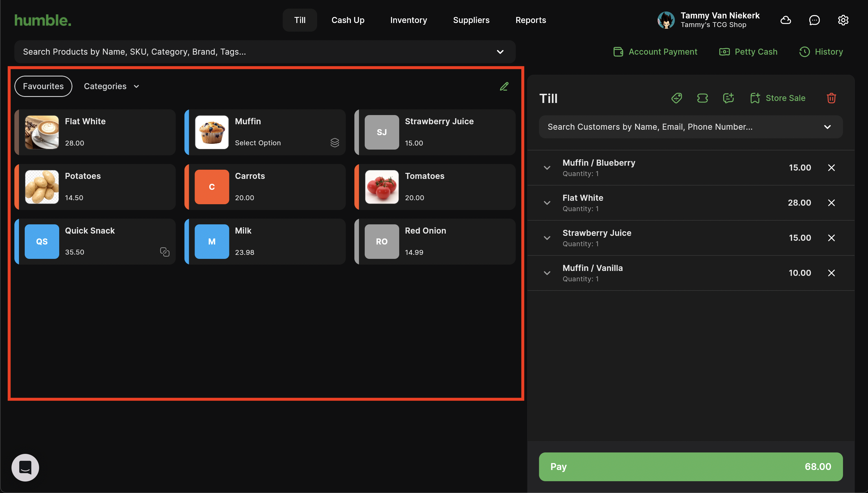Click the voucher ticket icon in Till
868x493 pixels.
coord(702,98)
